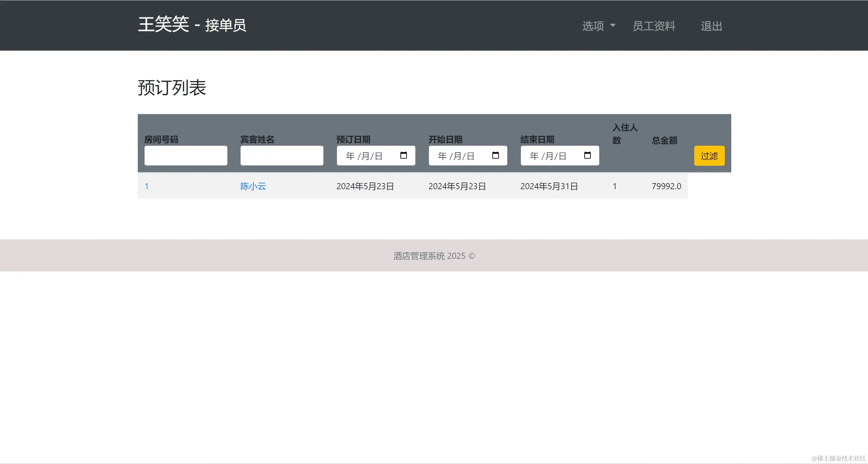Screen dimensions: 868x464
Task: Expand the 选项 dropdown menu
Action: point(593,26)
